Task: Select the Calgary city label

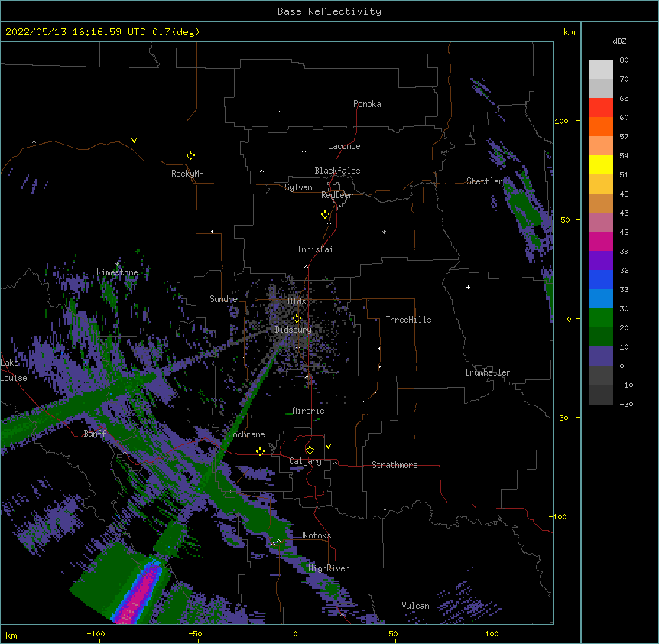Action: [305, 461]
